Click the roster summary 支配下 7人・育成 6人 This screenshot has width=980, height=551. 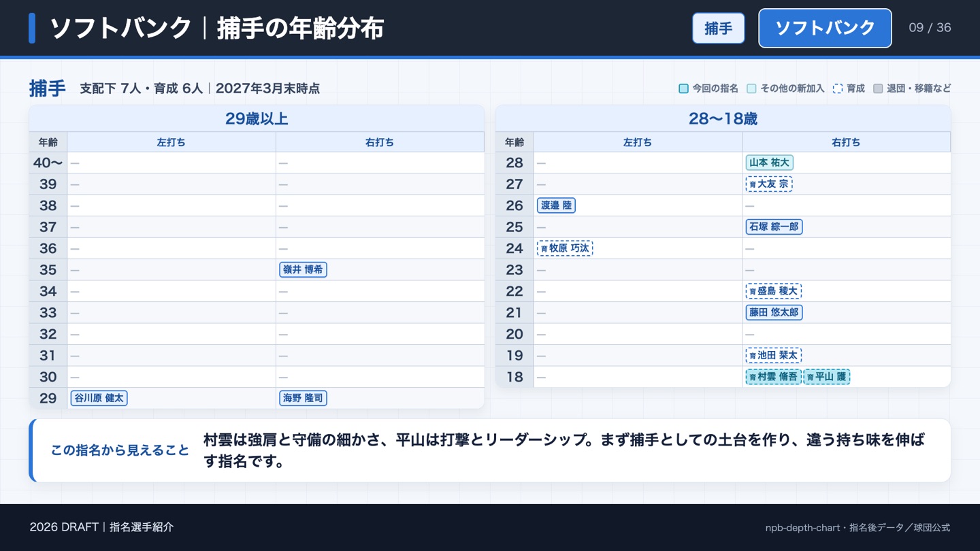(142, 88)
